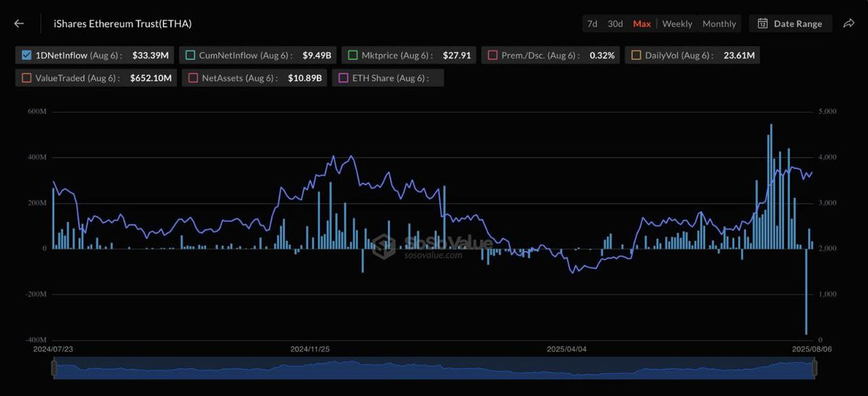
Task: Click the tallest inflow bar near 550M
Action: point(771,186)
